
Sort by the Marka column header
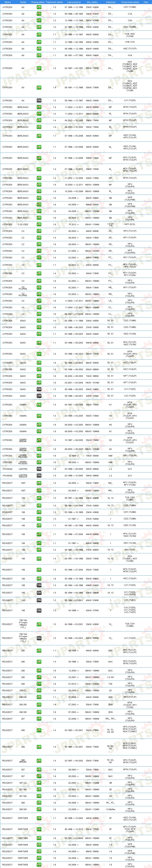click(7, 2)
